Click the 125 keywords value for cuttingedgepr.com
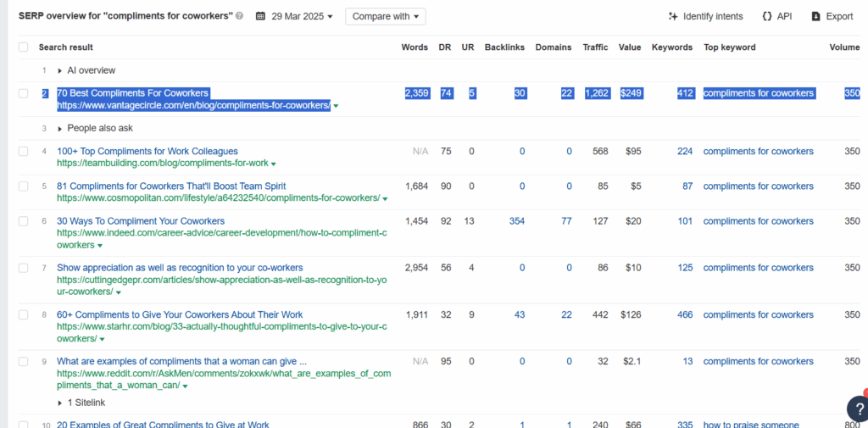Image resolution: width=868 pixels, height=428 pixels. [685, 268]
